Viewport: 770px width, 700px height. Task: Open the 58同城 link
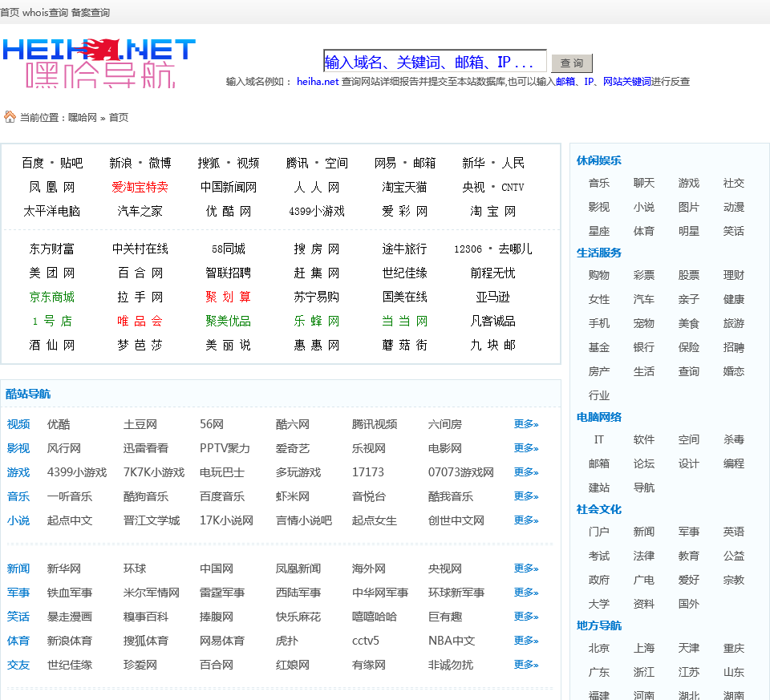[x=229, y=249]
